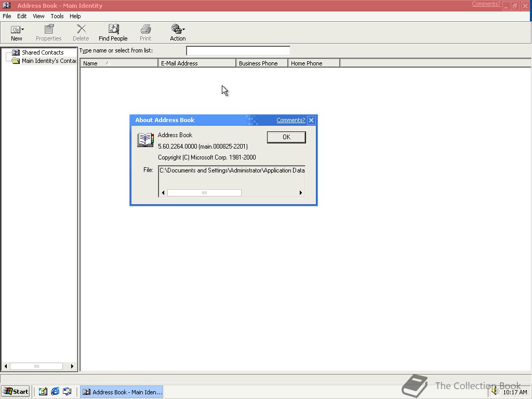This screenshot has width=532, height=399.
Task: Click the Address Book icon in About dialog
Action: point(145,140)
